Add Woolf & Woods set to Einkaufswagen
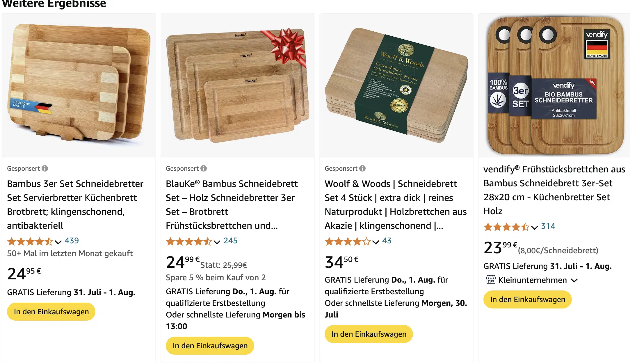 coord(369,334)
